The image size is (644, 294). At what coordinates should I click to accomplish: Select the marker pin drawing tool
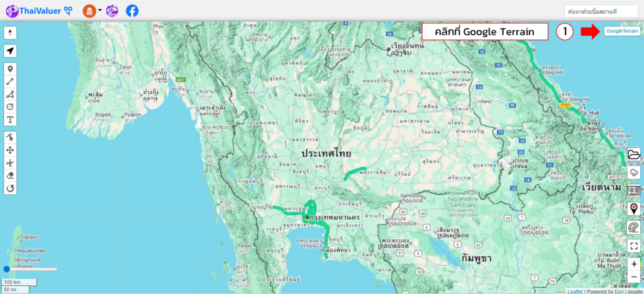pyautogui.click(x=11, y=69)
